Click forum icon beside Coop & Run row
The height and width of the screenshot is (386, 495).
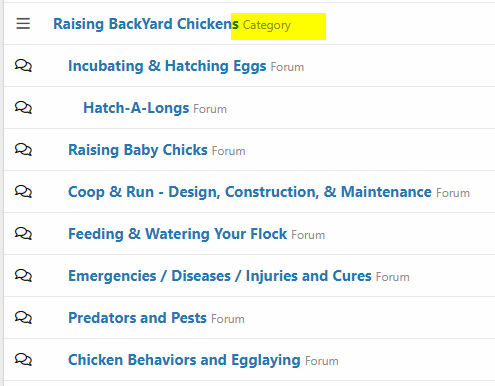(23, 191)
